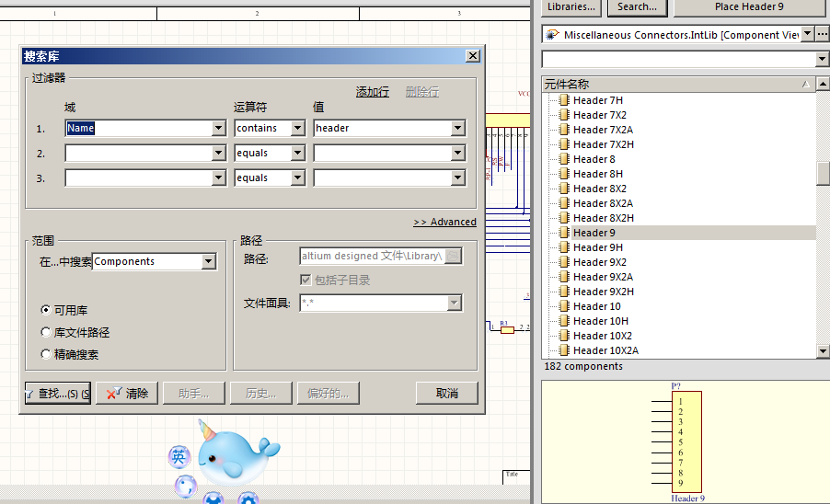Click the 历史 history button
The width and height of the screenshot is (830, 504).
(261, 393)
